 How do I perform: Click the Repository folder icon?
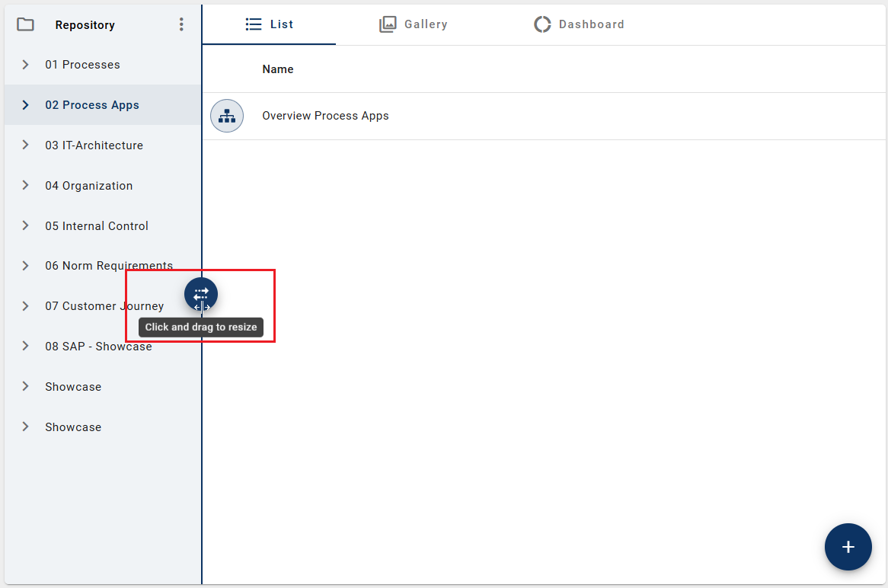pos(25,24)
